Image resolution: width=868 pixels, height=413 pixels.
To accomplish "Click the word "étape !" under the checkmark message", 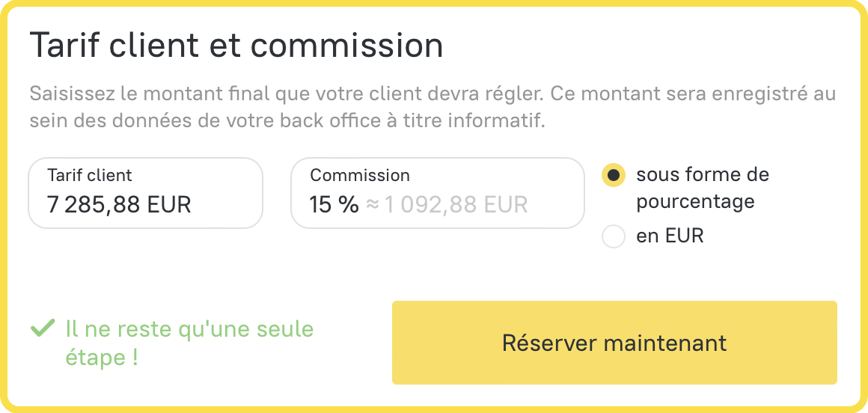I will tap(101, 358).
